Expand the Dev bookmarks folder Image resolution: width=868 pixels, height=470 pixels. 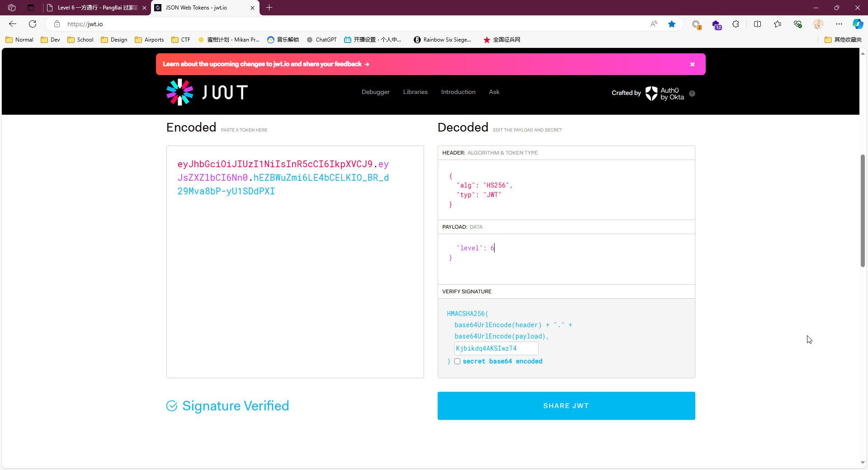(x=50, y=40)
